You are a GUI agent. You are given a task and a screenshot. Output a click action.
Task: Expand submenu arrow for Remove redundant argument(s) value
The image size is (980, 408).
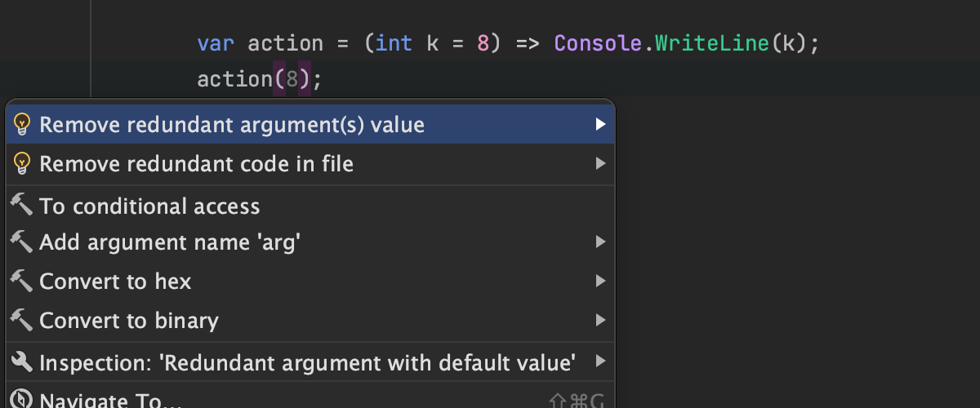pyautogui.click(x=600, y=125)
